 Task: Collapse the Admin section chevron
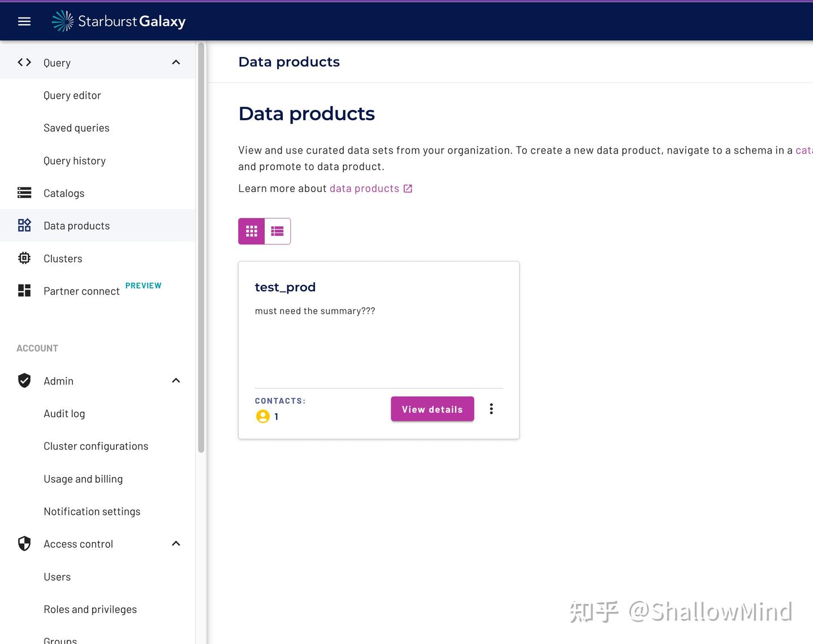pos(176,381)
